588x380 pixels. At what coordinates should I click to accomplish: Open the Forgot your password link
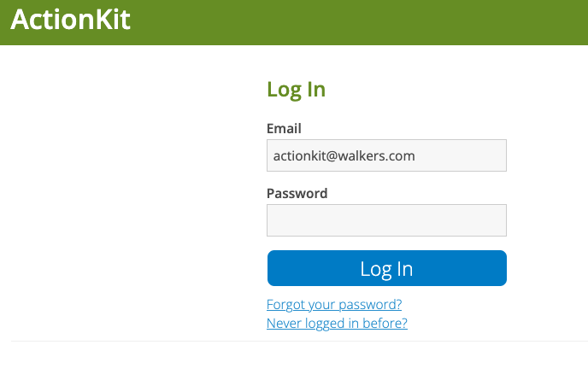334,304
